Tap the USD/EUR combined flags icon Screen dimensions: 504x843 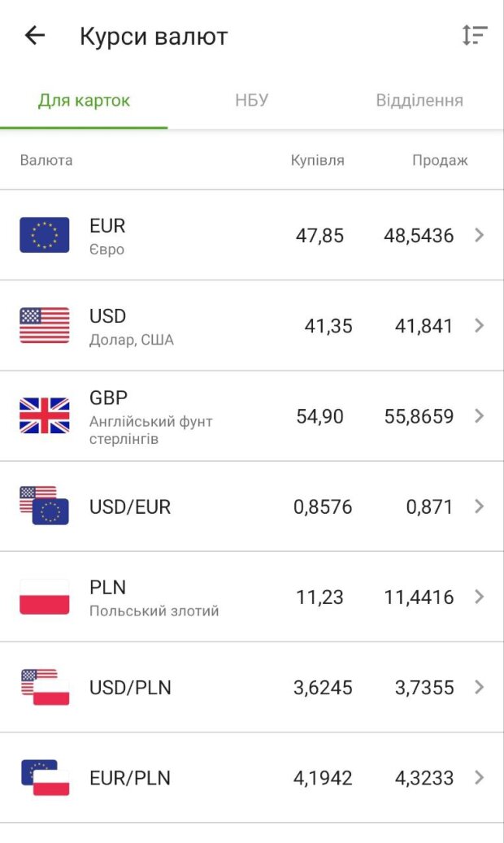pos(45,506)
